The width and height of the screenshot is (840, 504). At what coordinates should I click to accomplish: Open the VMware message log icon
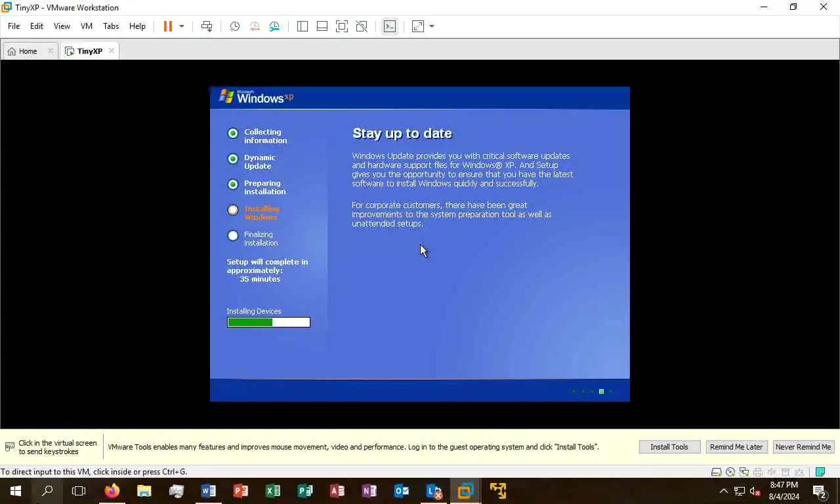pos(820,472)
